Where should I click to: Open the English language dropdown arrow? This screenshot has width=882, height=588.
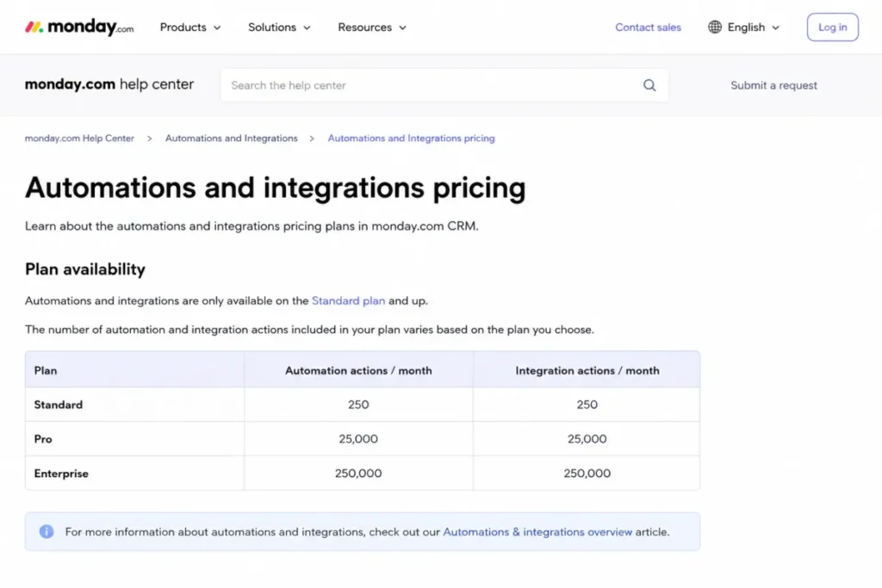776,28
